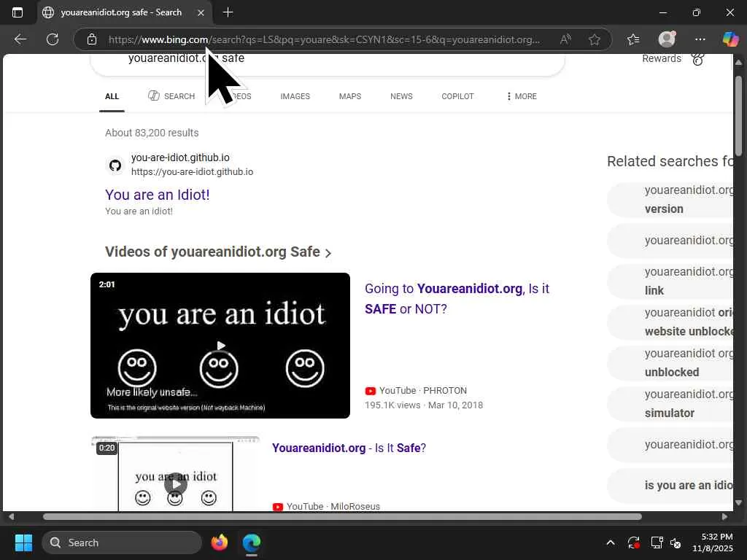Select related search website unblocked
The height and width of the screenshot is (560, 747).
click(x=670, y=322)
